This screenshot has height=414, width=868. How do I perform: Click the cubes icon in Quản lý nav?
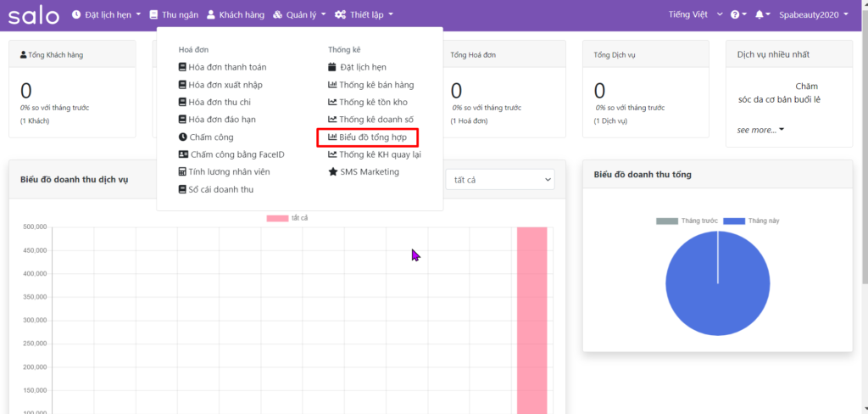coord(278,15)
